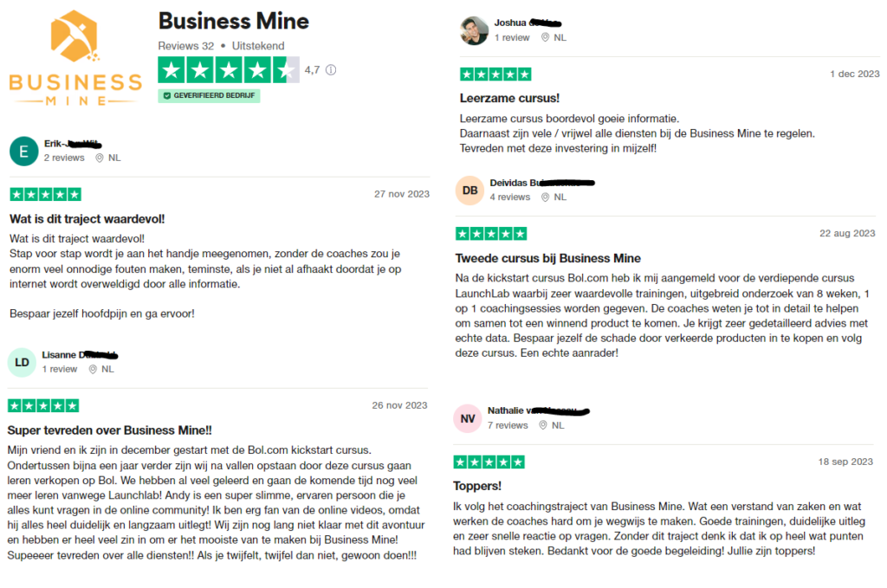Image resolution: width=887 pixels, height=588 pixels.
Task: Click Erik's green E avatar
Action: tap(23, 151)
